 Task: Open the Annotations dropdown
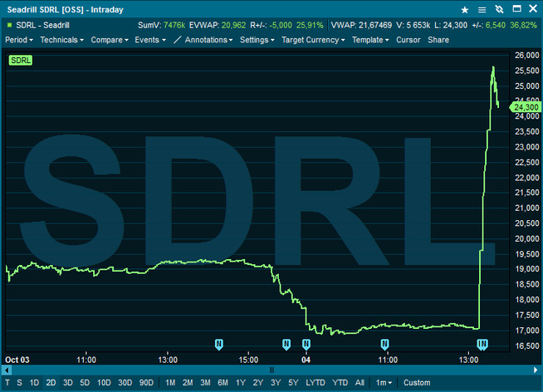coord(208,40)
